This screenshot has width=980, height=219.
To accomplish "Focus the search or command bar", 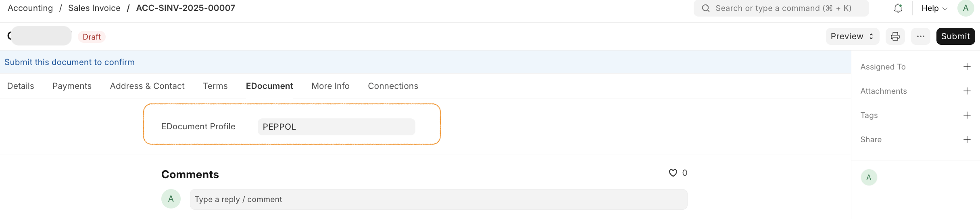I will pyautogui.click(x=781, y=8).
